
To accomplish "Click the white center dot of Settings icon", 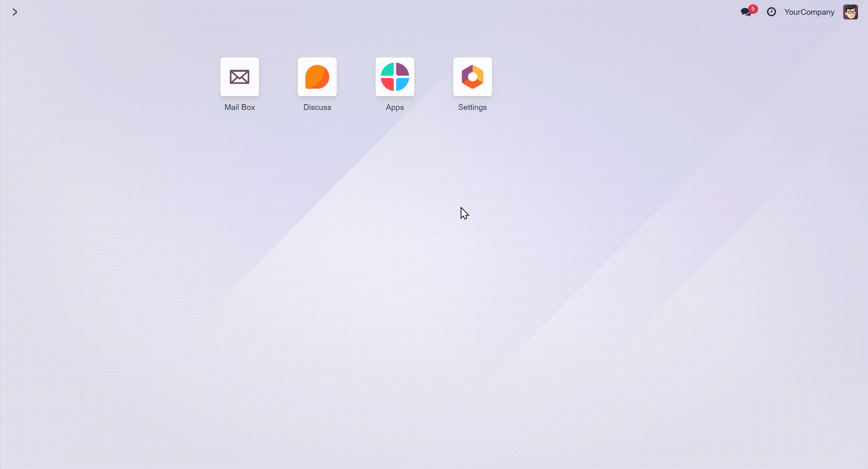I will [473, 77].
